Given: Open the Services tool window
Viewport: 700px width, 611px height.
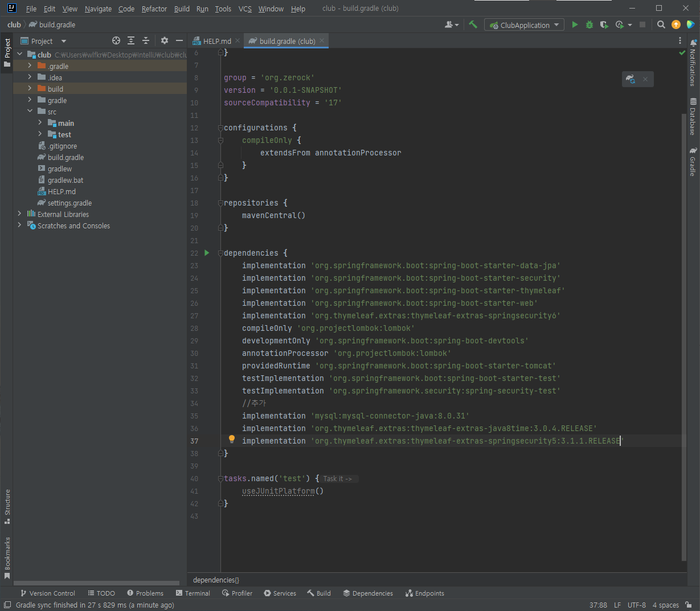Looking at the screenshot, I should (x=280, y=593).
